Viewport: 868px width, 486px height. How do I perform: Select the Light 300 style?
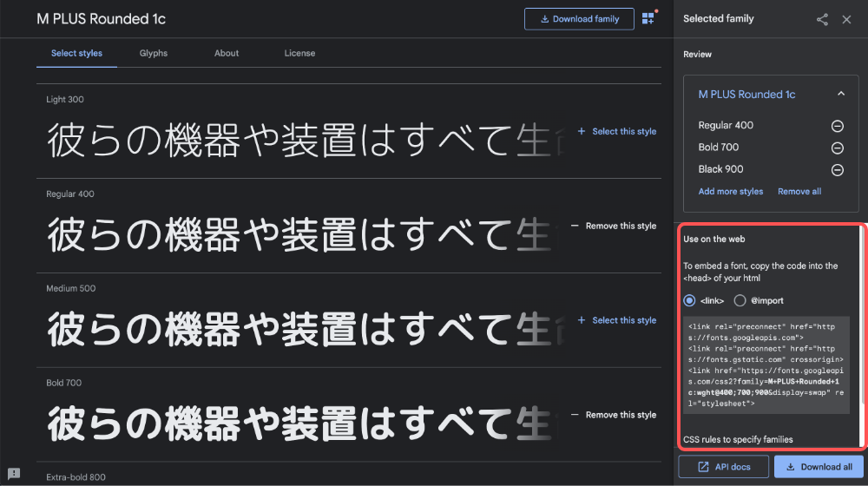(x=617, y=131)
